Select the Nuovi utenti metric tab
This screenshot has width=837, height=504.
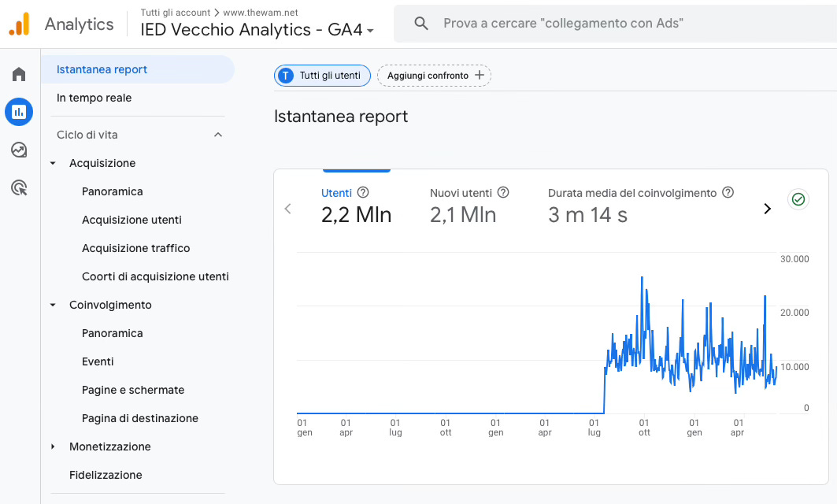coord(469,206)
